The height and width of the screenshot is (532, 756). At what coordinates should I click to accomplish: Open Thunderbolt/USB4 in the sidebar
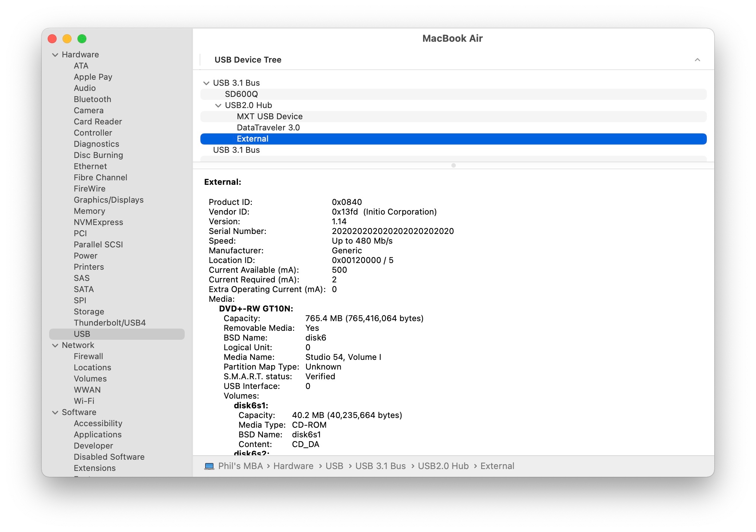tap(109, 323)
